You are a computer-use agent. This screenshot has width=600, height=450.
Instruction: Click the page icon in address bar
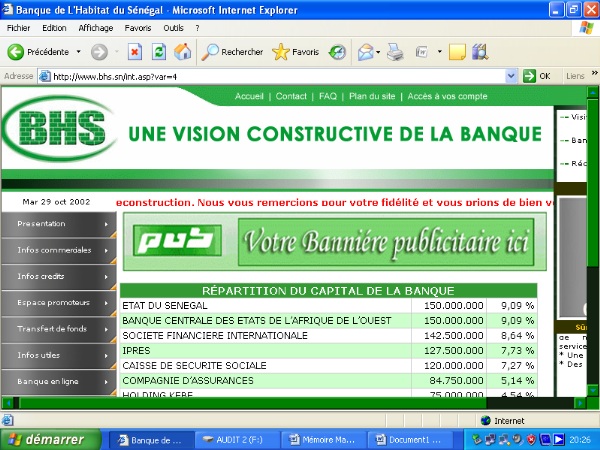tap(45, 76)
